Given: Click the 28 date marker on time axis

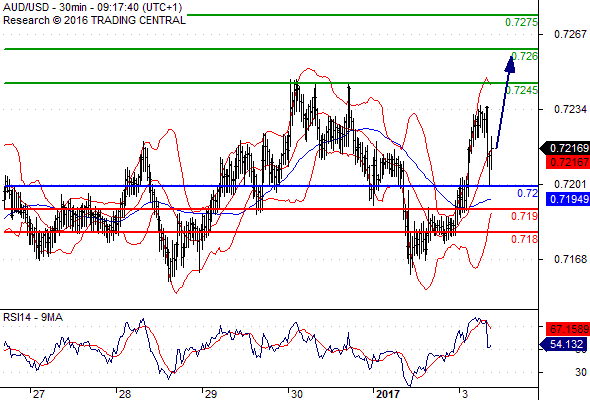Looking at the screenshot, I should pos(125,394).
